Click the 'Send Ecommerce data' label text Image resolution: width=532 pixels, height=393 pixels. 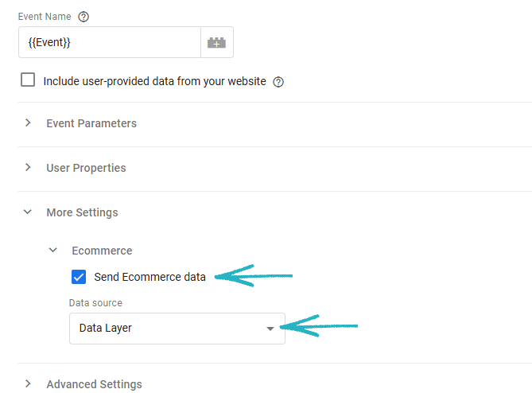(150, 277)
